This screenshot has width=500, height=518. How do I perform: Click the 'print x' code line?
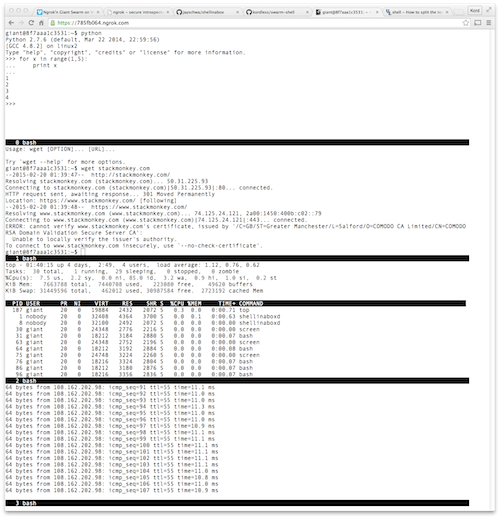click(45, 65)
